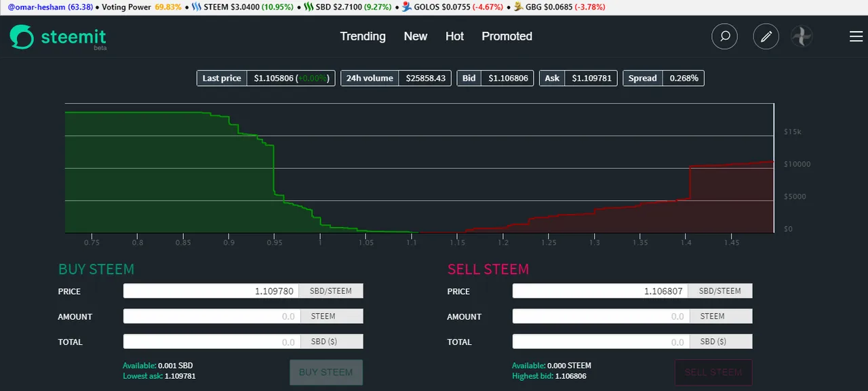The image size is (868, 391).
Task: Click the BUY STEEM heading
Action: click(96, 269)
